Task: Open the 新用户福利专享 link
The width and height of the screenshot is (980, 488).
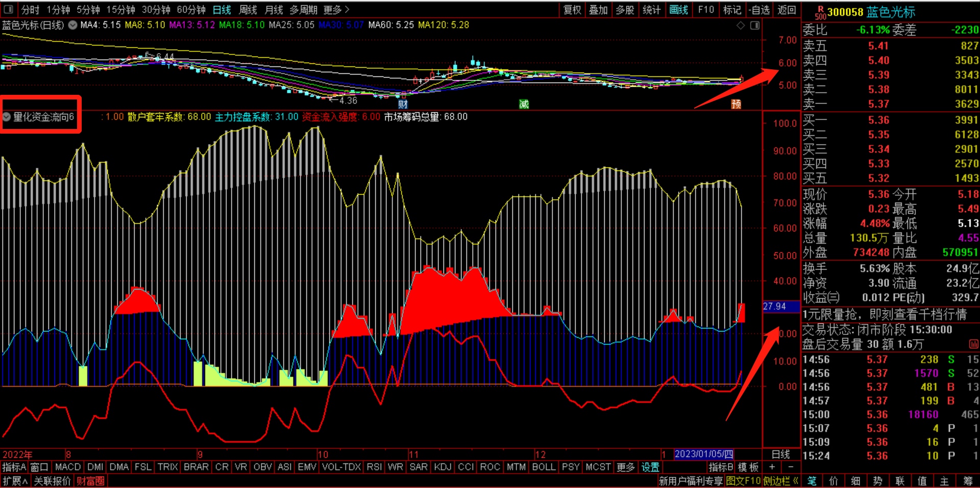Action: (691, 481)
